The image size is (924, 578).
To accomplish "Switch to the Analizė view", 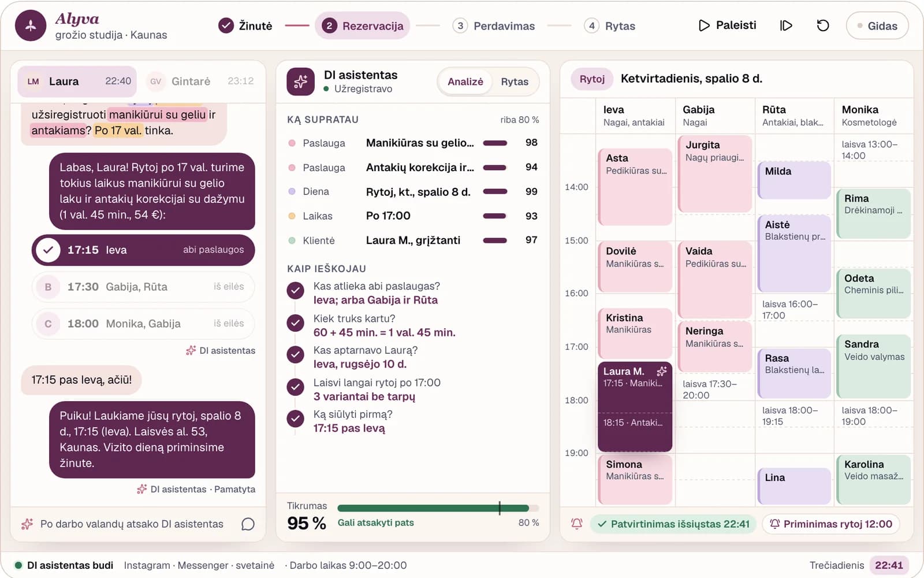I will [x=465, y=81].
